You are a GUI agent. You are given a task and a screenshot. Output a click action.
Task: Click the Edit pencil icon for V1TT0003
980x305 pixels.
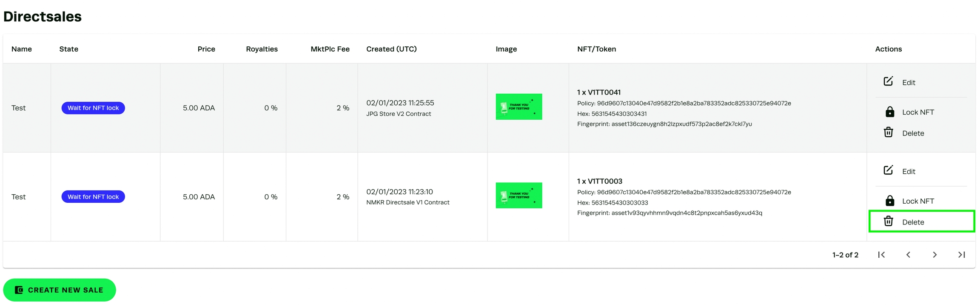[x=888, y=170]
